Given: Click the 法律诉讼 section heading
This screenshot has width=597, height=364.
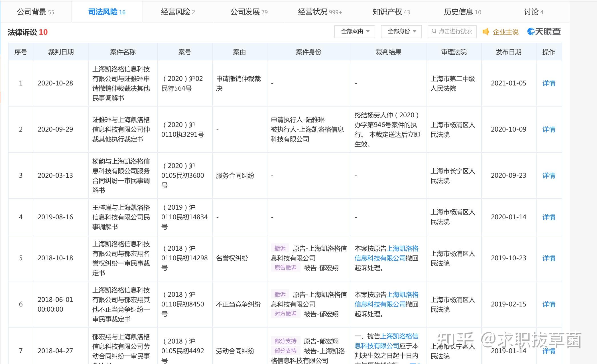Looking at the screenshot, I should 23,32.
